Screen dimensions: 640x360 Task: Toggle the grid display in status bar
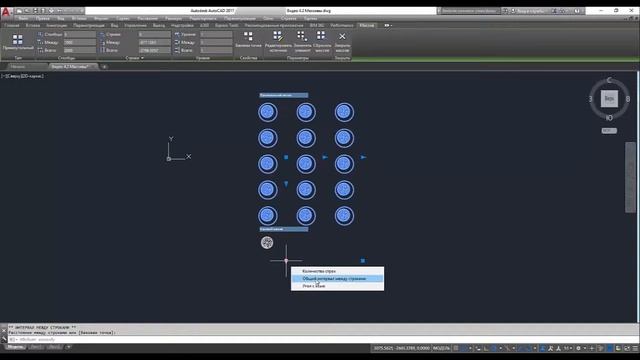point(456,348)
